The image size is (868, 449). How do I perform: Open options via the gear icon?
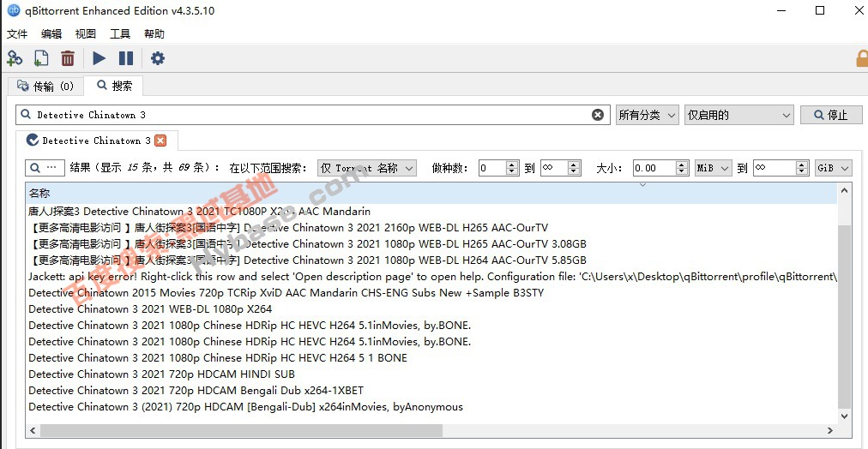coord(158,58)
